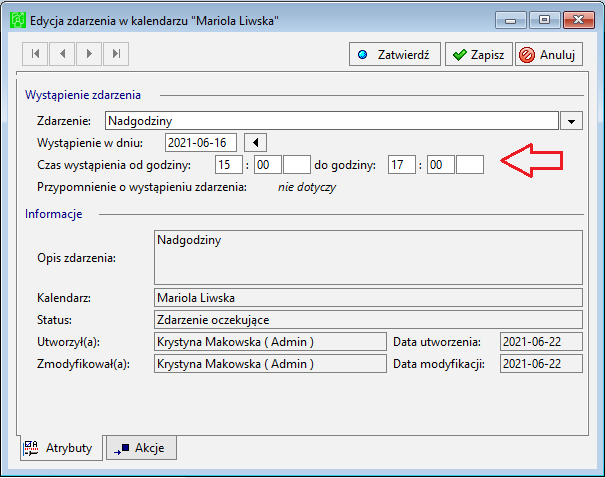Go to first record navigation arrow

click(x=35, y=54)
